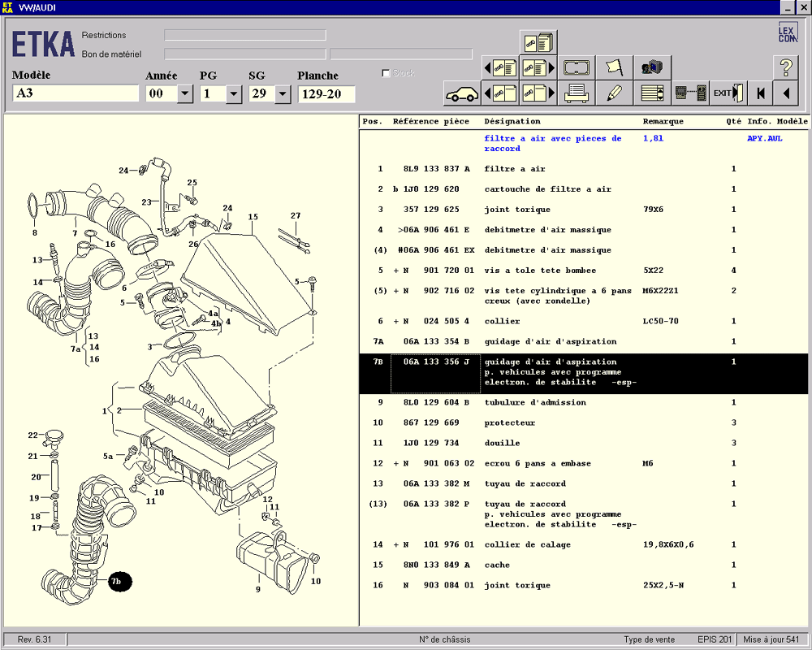Click the printer icon in toolbar

[577, 93]
